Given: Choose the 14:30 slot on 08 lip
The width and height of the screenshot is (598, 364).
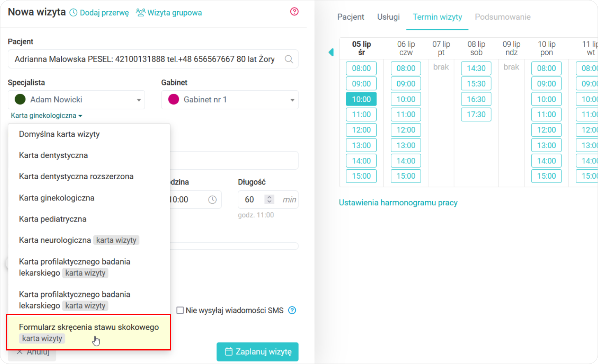Looking at the screenshot, I should [476, 68].
